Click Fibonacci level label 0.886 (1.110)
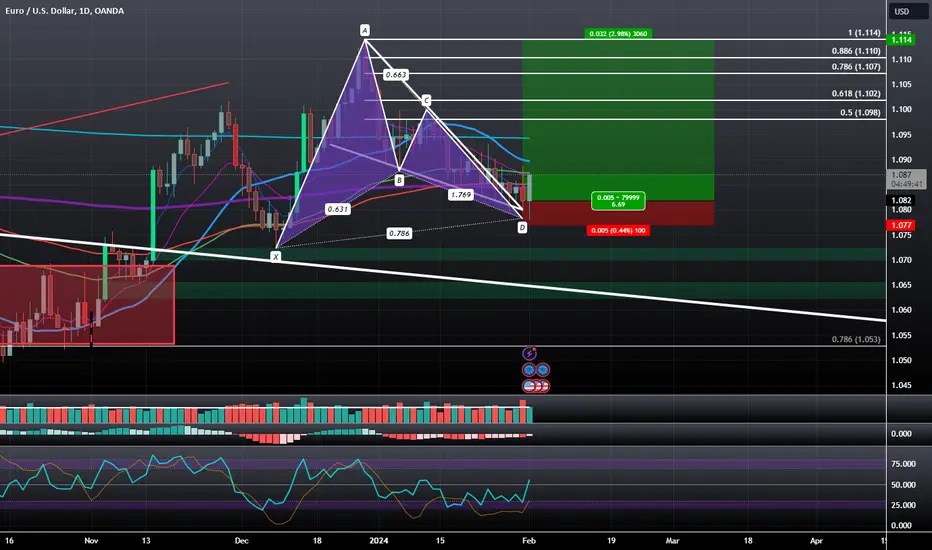 tap(856, 51)
